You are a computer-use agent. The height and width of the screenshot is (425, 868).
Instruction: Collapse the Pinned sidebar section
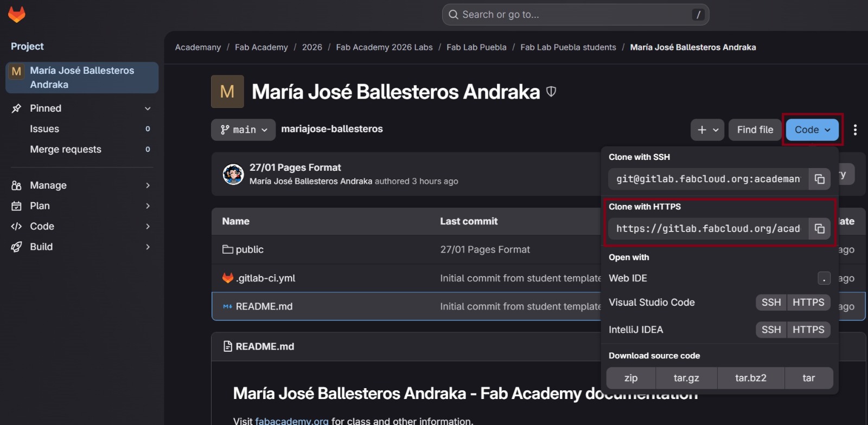tap(148, 108)
